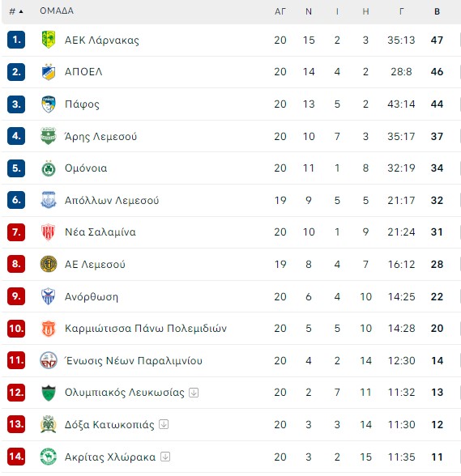461x476 pixels.
Task: Click the Ανόρθωση team crest
Action: pyautogui.click(x=49, y=296)
